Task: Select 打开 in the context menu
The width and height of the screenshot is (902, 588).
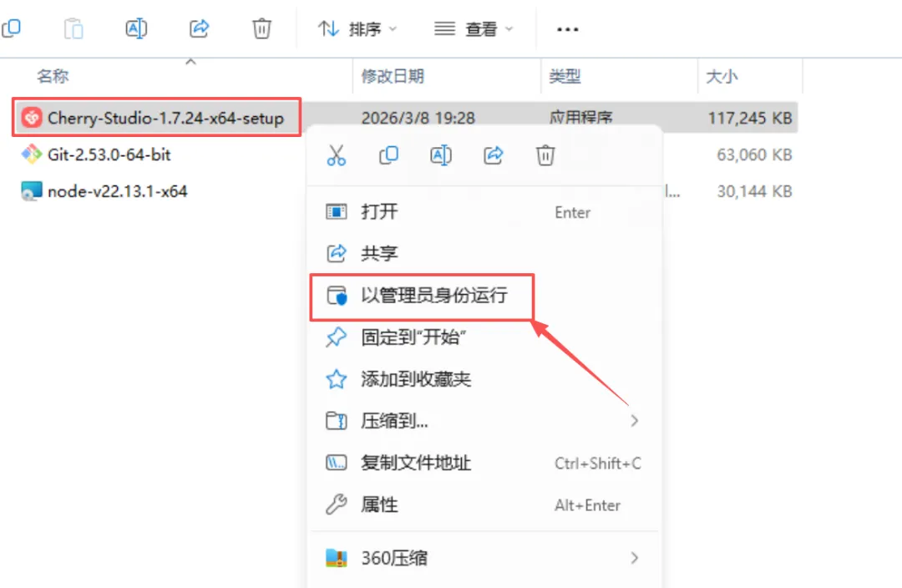Action: tap(484, 211)
